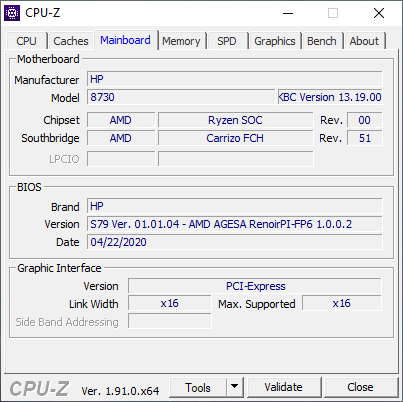Viewport: 403px width, 402px height.
Task: Click the Validate button
Action: [284, 387]
